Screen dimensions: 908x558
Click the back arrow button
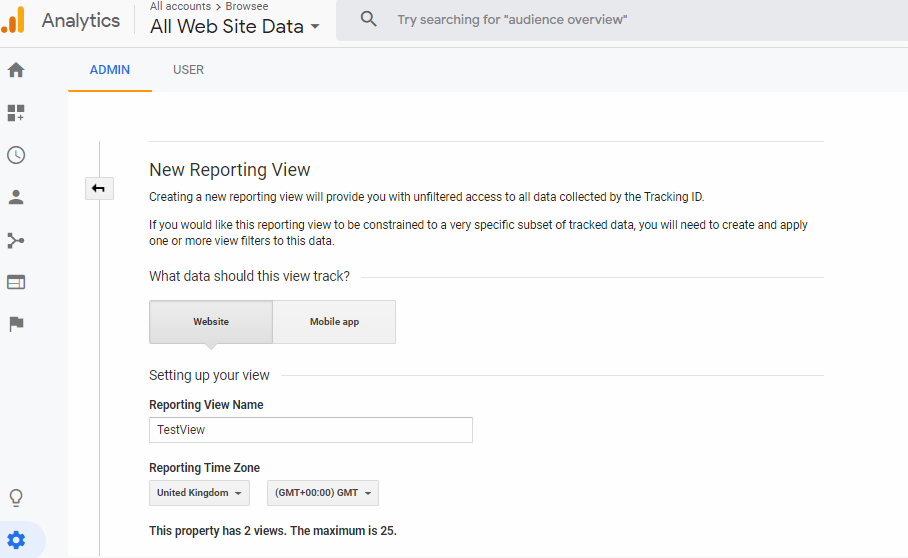click(x=99, y=188)
